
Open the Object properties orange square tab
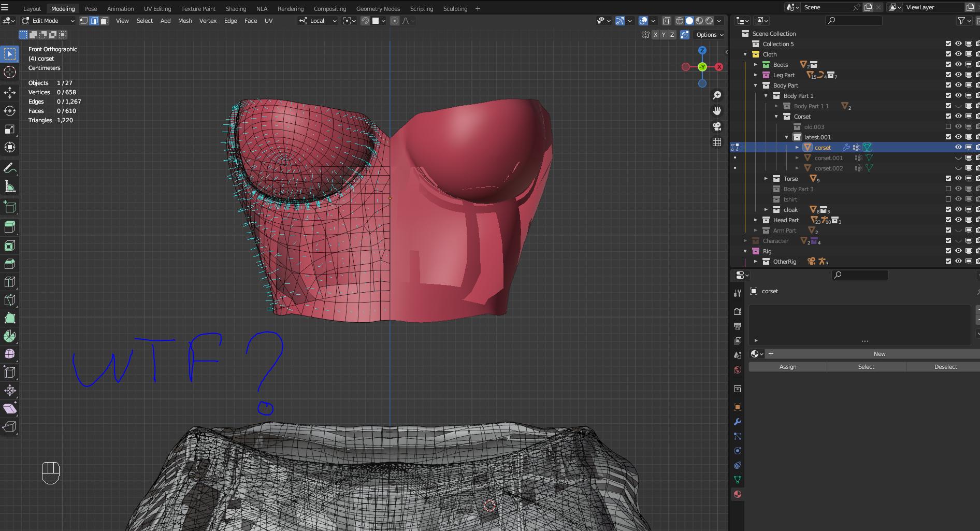click(738, 407)
